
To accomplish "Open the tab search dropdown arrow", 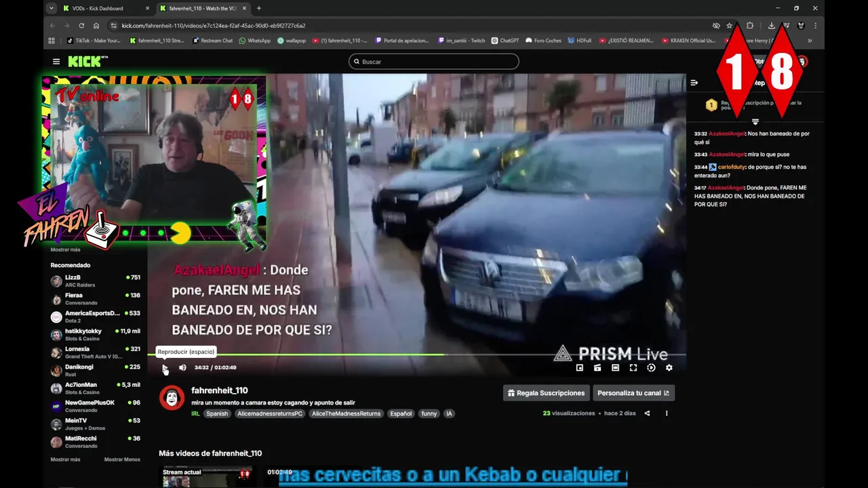I will 51,8.
